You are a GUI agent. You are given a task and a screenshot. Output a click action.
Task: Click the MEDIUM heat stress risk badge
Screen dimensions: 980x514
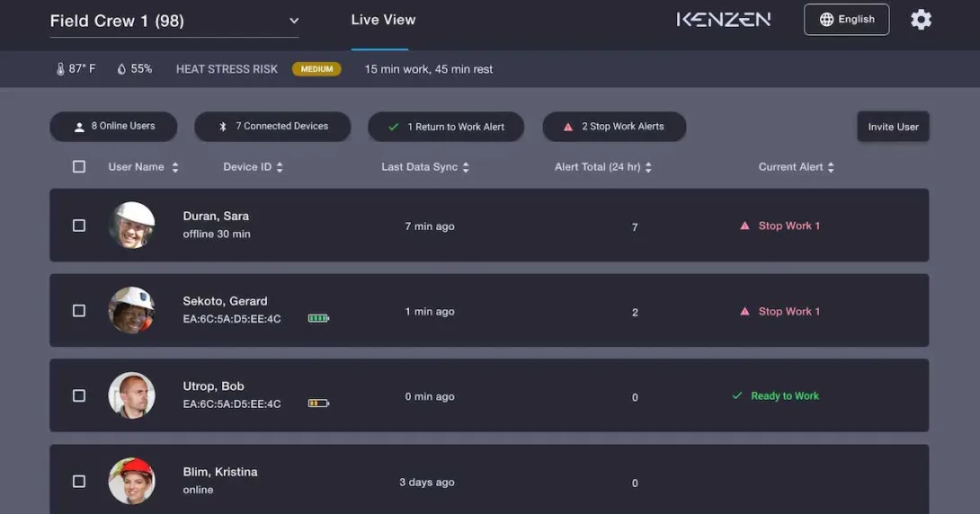[x=316, y=69]
